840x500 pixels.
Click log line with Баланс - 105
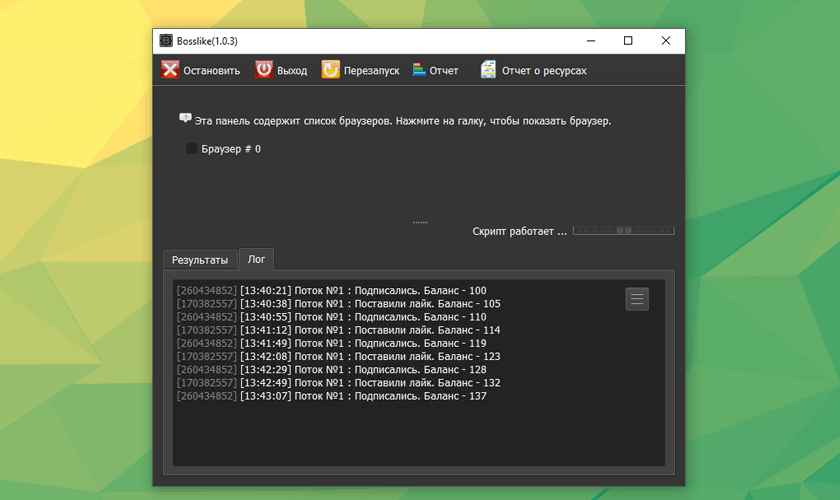339,304
